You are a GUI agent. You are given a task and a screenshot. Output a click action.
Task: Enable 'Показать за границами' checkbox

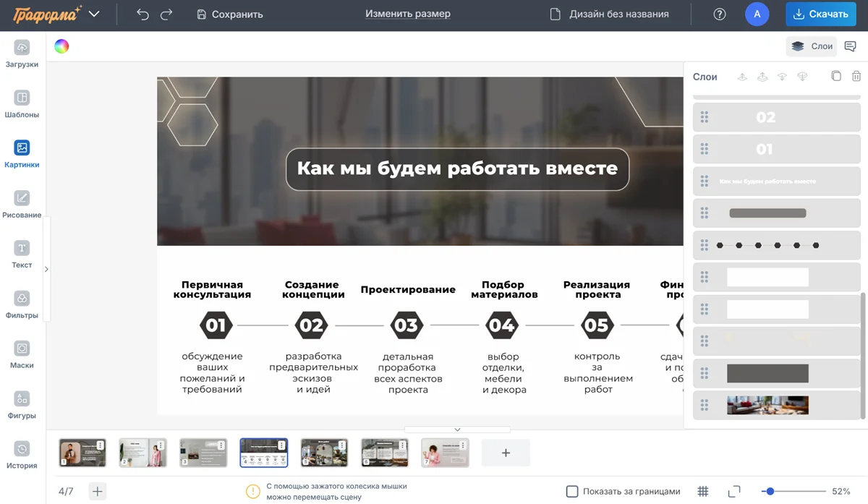pyautogui.click(x=572, y=492)
